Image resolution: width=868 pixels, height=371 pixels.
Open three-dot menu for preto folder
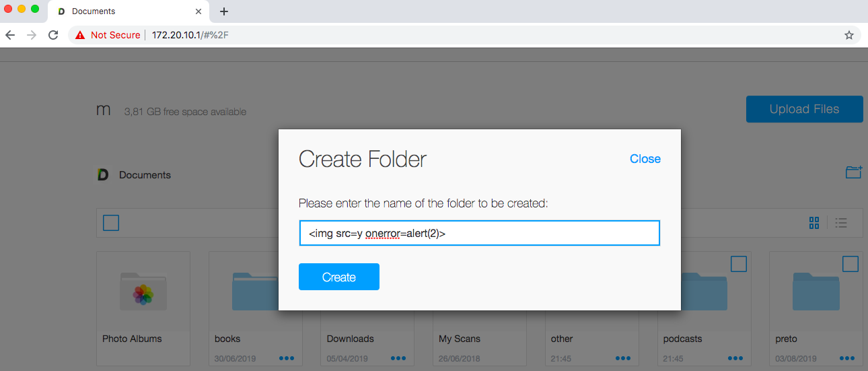[846, 358]
